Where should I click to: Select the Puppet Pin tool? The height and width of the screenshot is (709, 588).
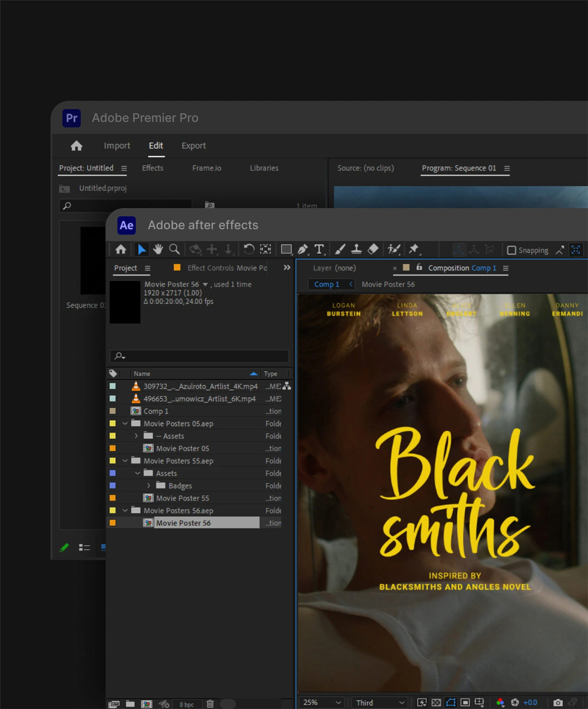point(414,249)
